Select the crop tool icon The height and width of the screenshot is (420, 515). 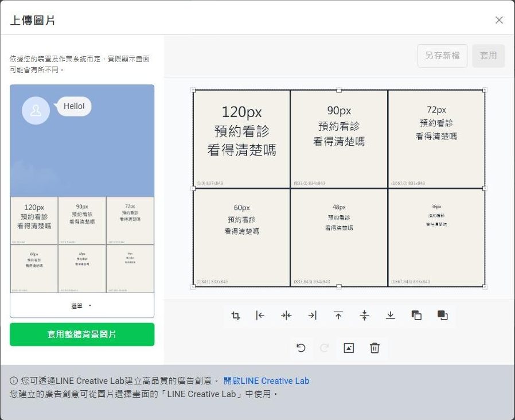(236, 316)
